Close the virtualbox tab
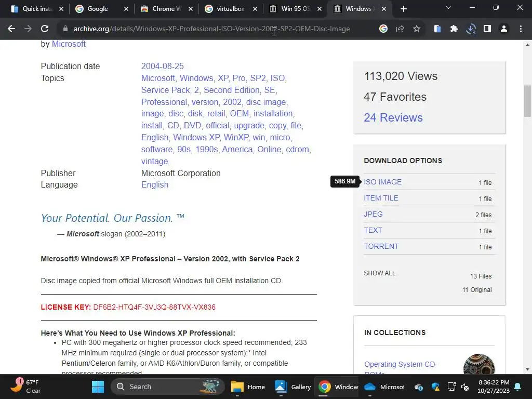532x399 pixels. [255, 9]
